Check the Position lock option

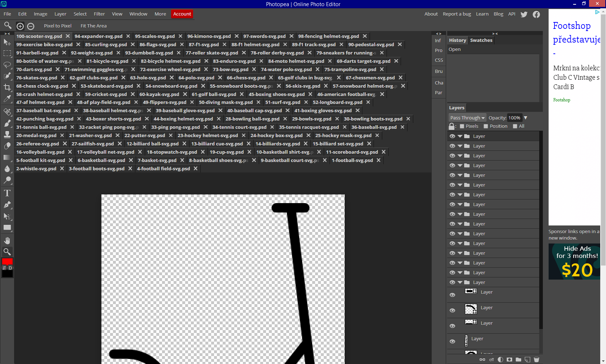[485, 126]
